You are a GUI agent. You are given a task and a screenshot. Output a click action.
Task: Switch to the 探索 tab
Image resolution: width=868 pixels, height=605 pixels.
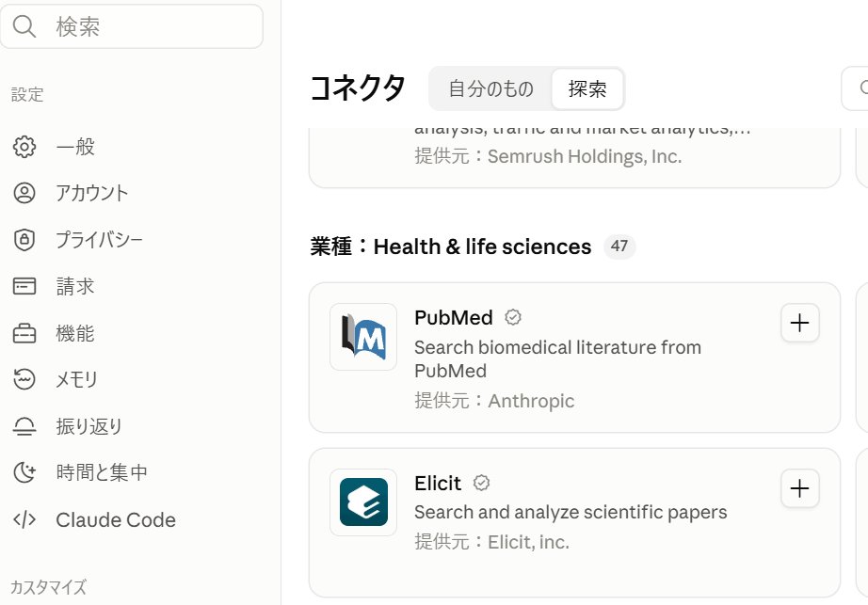tap(587, 88)
